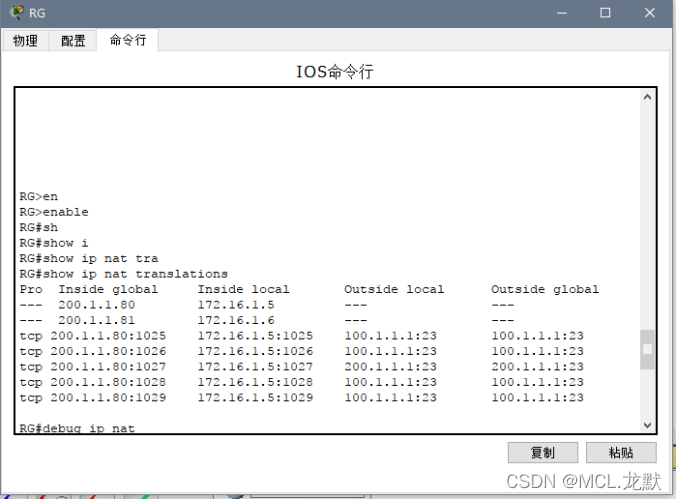Click the address 200.1.1.80 without port

click(x=97, y=305)
